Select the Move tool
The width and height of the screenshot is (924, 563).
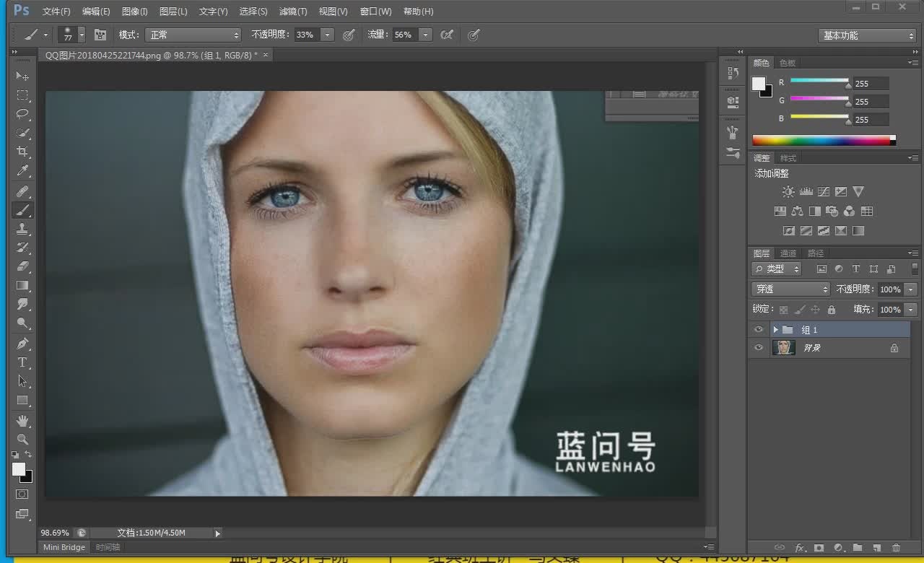point(22,77)
